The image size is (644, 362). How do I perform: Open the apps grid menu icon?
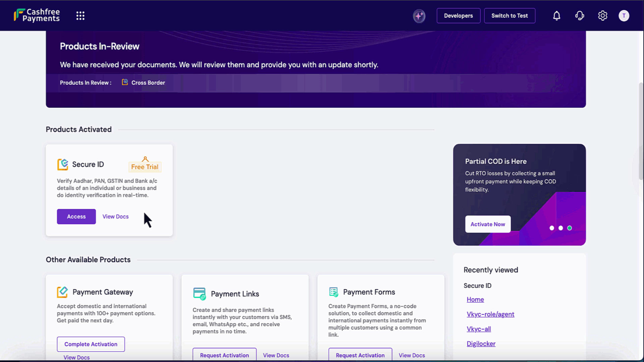coord(80,16)
